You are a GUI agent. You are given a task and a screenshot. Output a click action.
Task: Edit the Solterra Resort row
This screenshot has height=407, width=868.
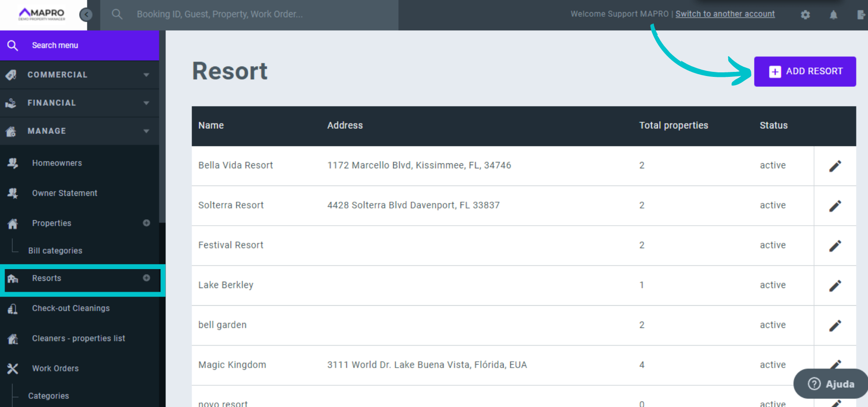click(x=835, y=206)
